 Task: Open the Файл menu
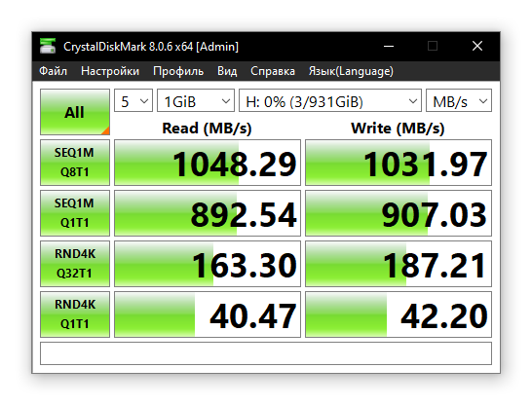coord(53,71)
